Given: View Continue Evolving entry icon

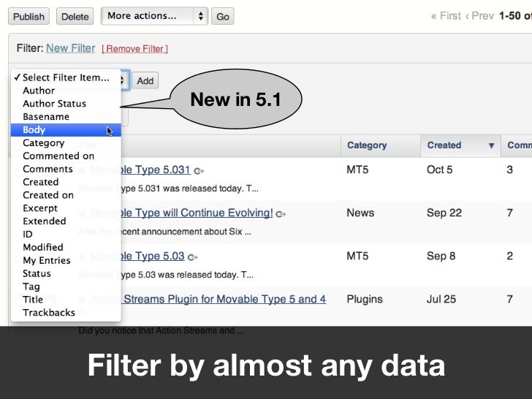Looking at the screenshot, I should 281,214.
